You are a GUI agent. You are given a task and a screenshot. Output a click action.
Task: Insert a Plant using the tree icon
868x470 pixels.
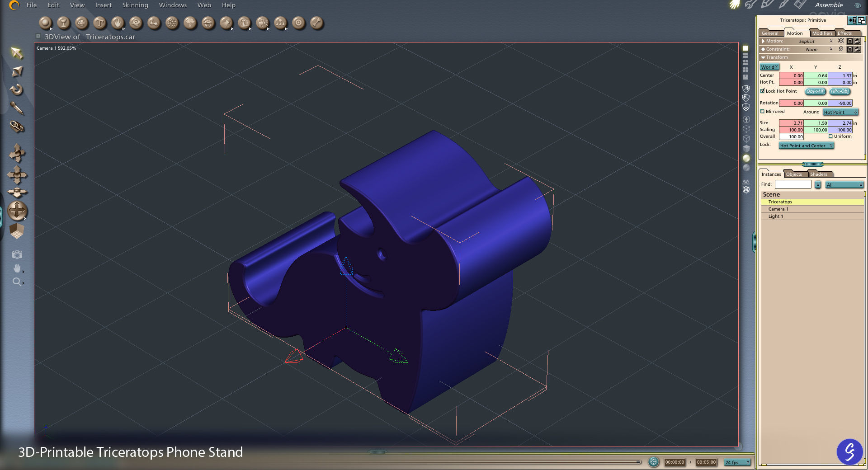[190, 23]
